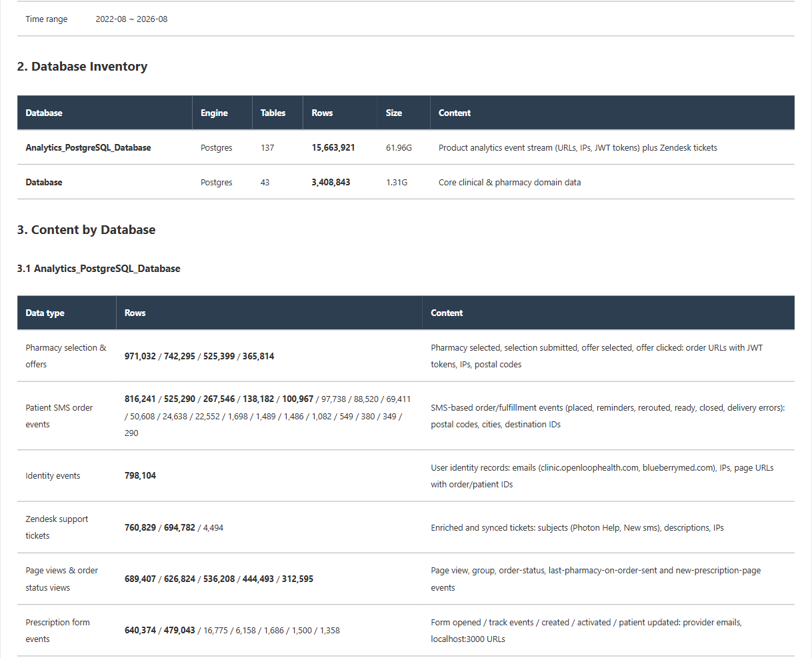Click the tables count 43
The width and height of the screenshot is (812, 658).
[265, 182]
